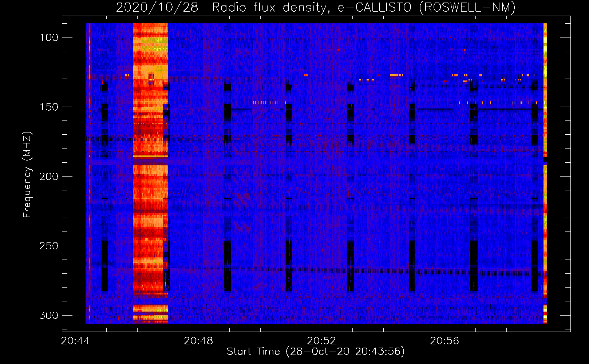Click the '150' frequency tick label

tap(49, 107)
